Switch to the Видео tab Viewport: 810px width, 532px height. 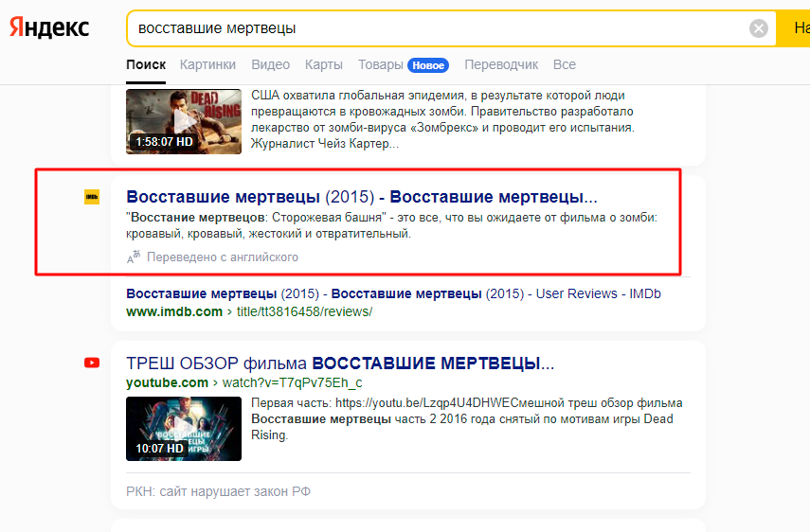click(x=270, y=65)
